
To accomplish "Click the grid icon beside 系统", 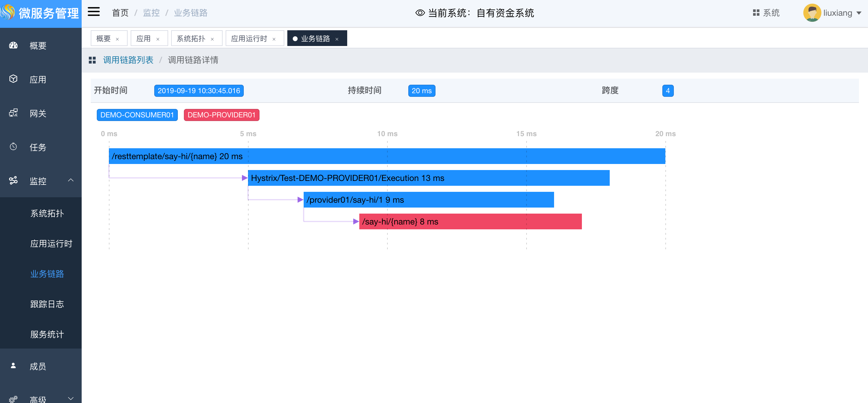I will [756, 13].
